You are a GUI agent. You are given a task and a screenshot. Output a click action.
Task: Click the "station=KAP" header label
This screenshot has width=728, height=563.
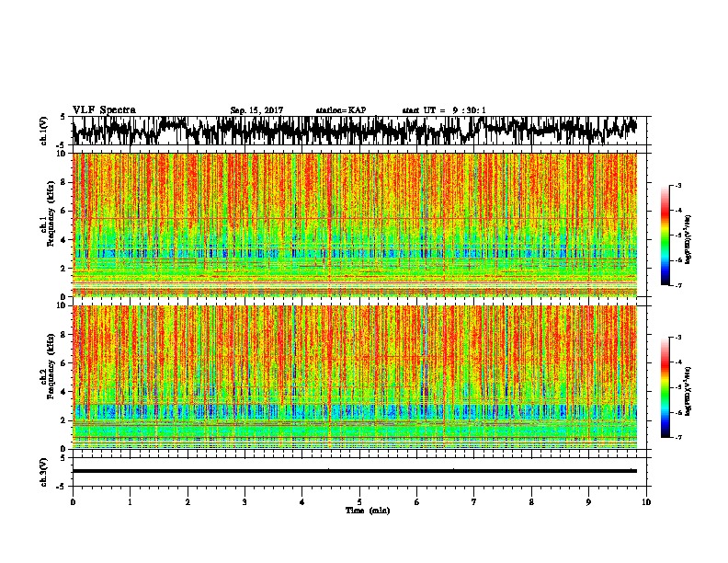point(341,110)
